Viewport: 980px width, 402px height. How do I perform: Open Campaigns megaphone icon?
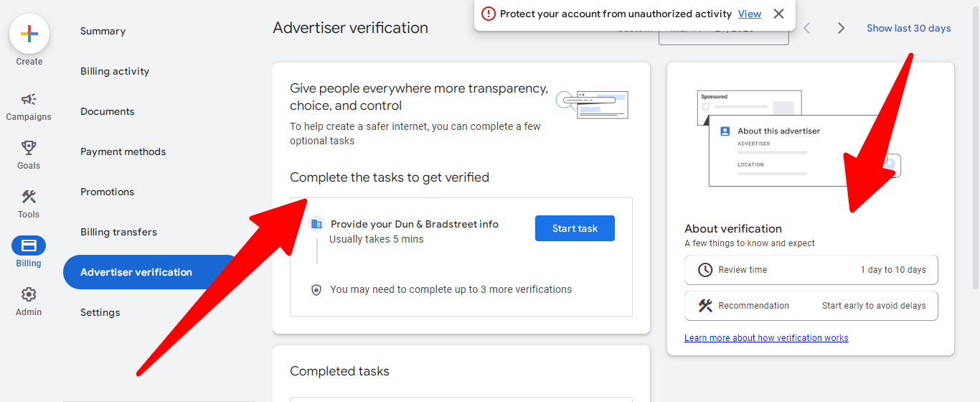pos(29,100)
